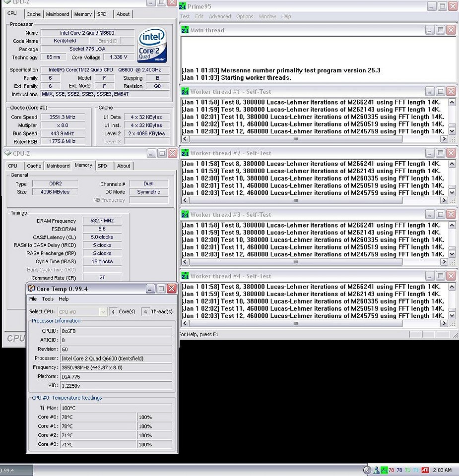Expand hidden tray icons with the arrow

(367, 470)
